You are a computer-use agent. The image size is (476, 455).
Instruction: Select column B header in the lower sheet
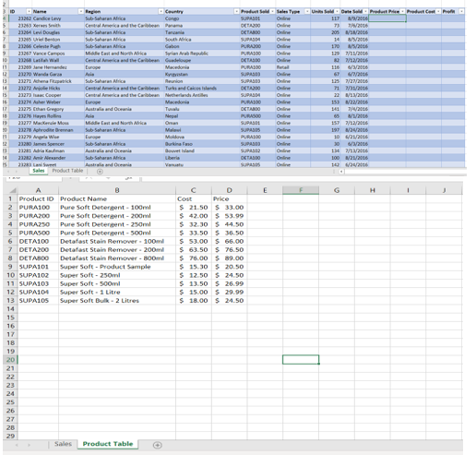pyautogui.click(x=117, y=190)
